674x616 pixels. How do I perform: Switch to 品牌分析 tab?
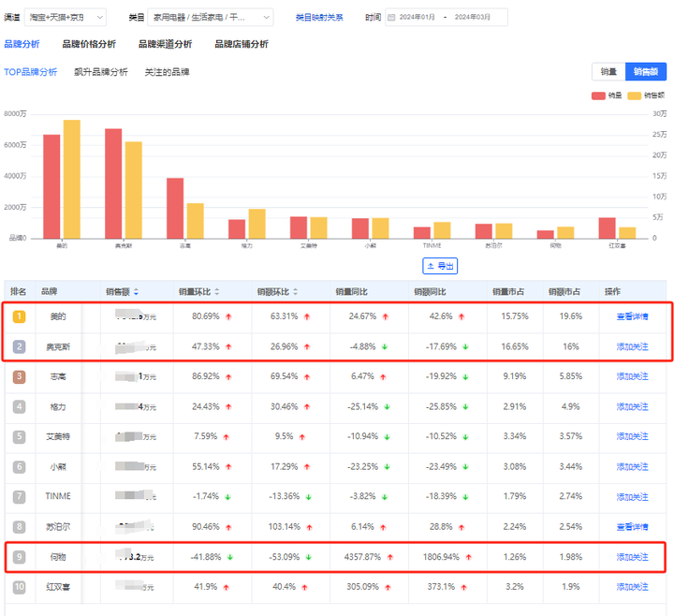(22, 44)
